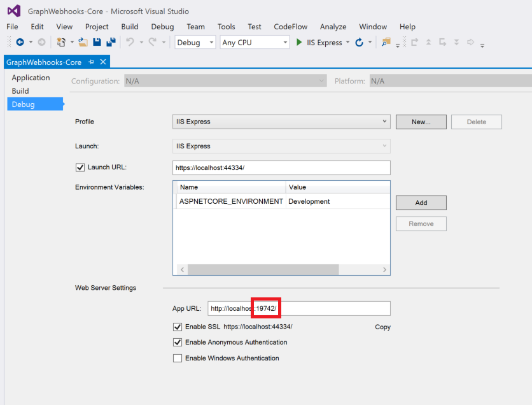The image size is (532, 405).
Task: Open the Debug menu
Action: coord(162,27)
